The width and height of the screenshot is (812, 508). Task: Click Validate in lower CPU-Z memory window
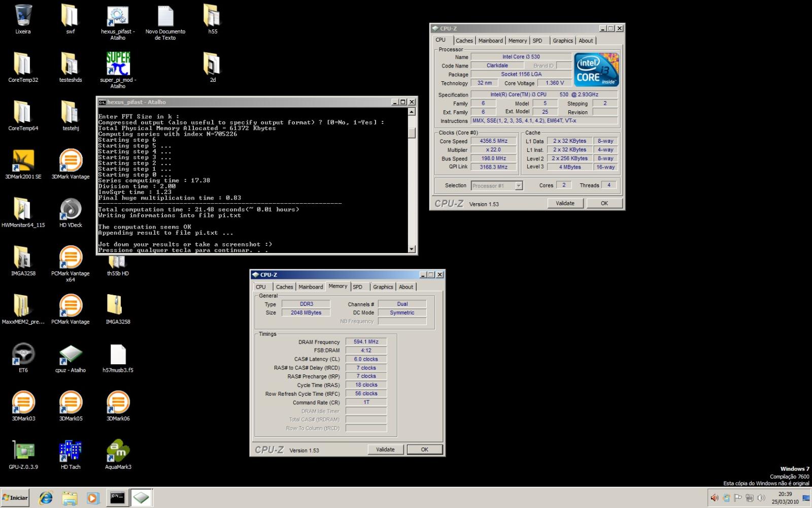385,450
